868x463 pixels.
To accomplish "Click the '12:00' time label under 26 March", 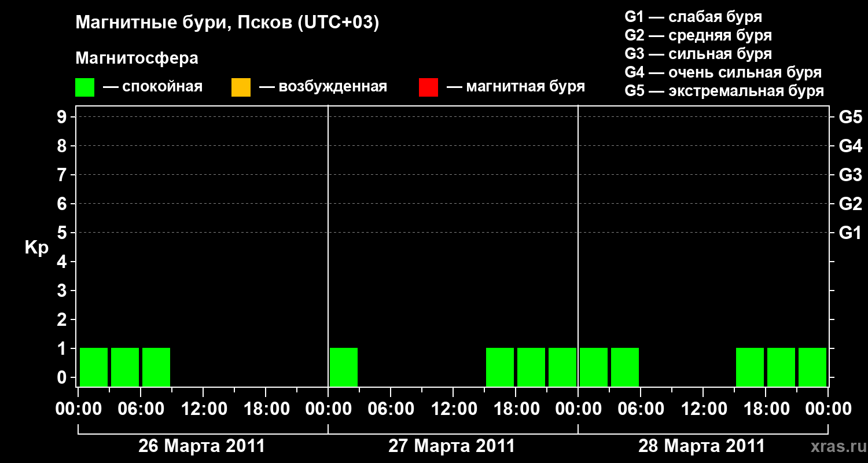I will coord(203,409).
